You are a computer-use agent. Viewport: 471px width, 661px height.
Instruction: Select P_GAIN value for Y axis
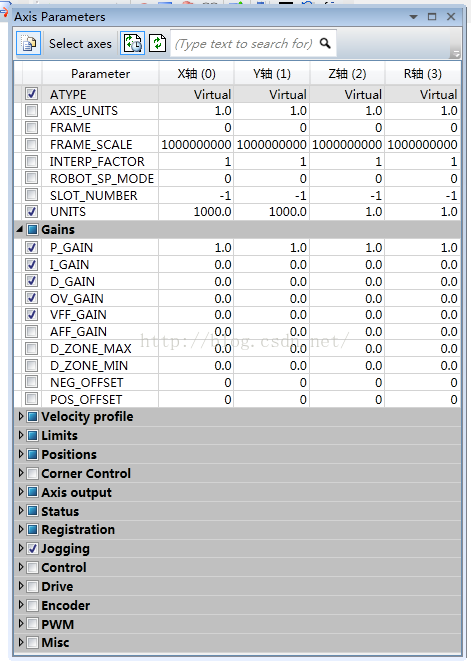tap(272, 247)
